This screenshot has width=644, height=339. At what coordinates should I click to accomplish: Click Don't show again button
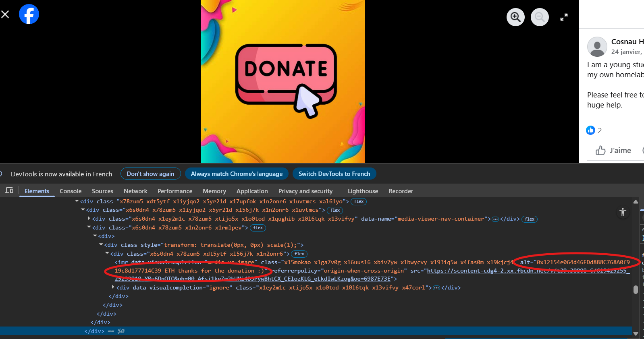150,174
